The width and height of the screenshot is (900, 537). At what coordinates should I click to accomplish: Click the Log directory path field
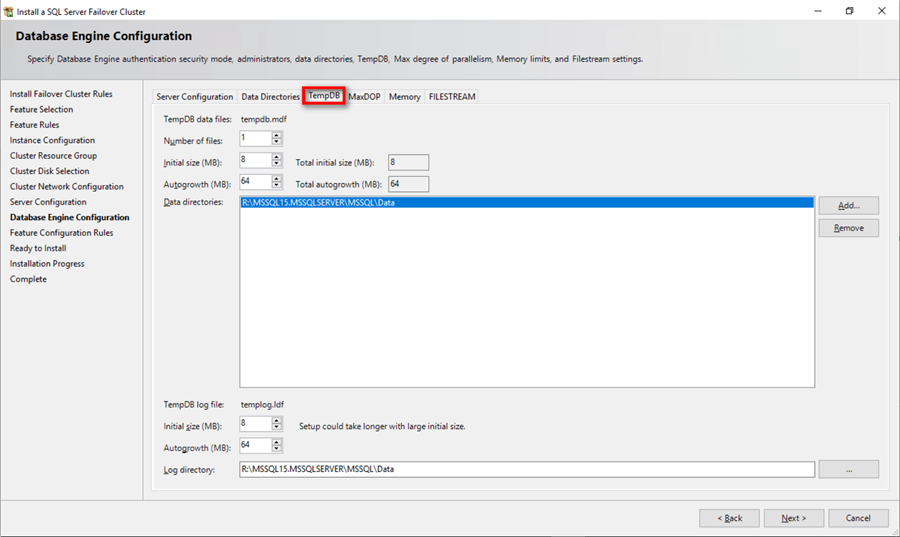tap(527, 469)
